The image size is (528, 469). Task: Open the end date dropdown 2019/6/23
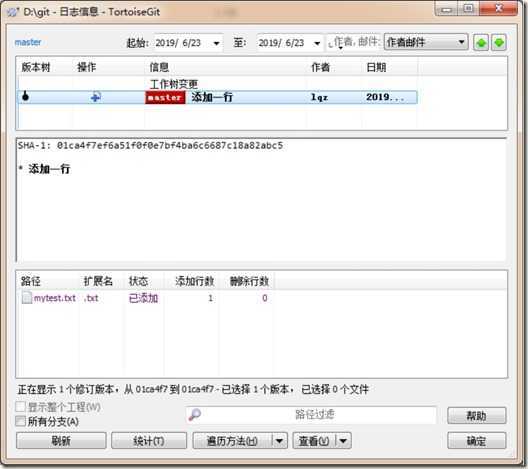pos(317,43)
